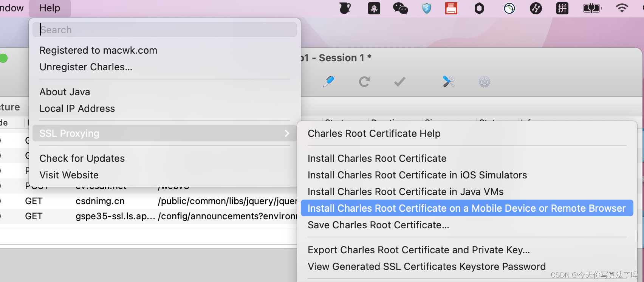Select SSL Proxying menu item
644x282 pixels.
tap(165, 133)
